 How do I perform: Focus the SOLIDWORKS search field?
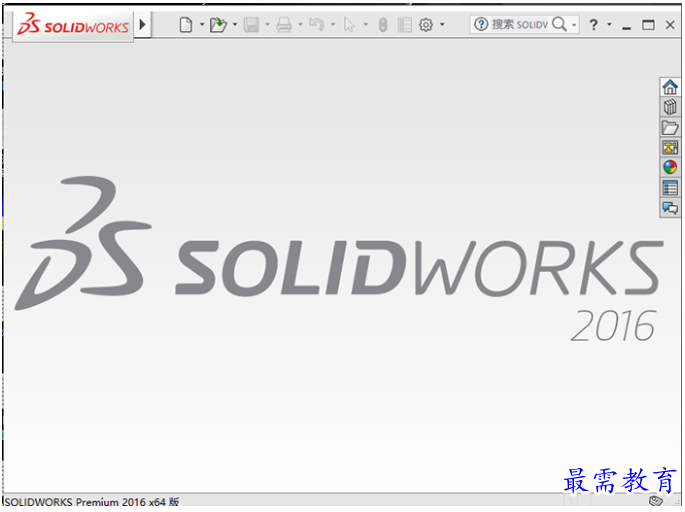pos(520,24)
